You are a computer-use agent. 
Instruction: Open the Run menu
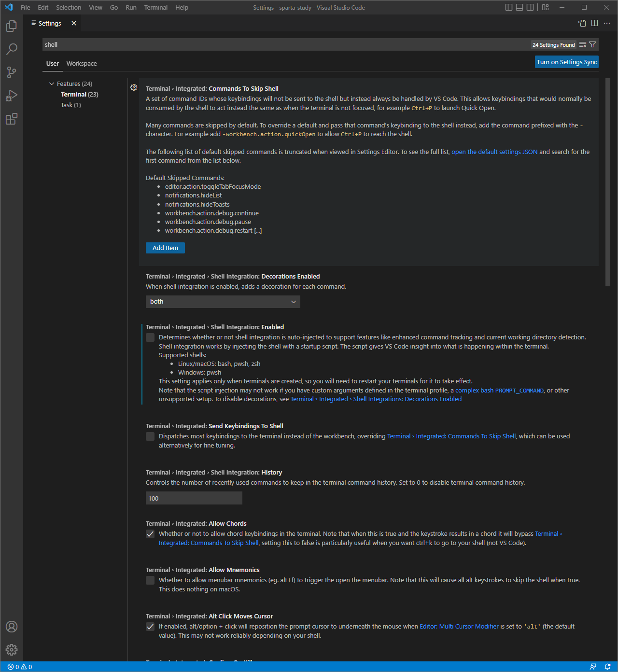pos(131,7)
